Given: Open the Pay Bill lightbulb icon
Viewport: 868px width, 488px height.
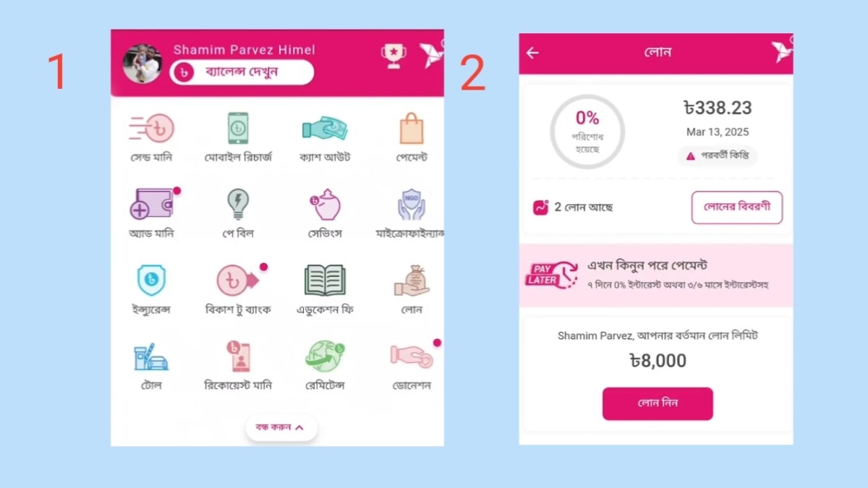Looking at the screenshot, I should pyautogui.click(x=238, y=205).
